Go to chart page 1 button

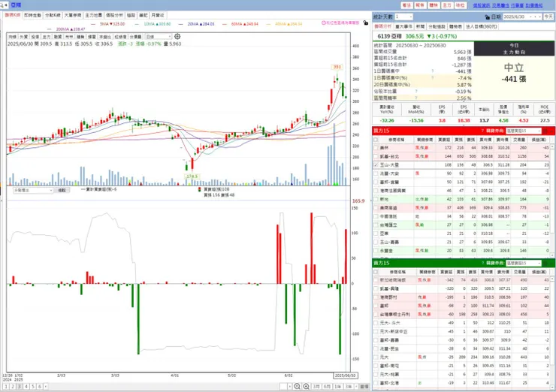(x=6, y=386)
